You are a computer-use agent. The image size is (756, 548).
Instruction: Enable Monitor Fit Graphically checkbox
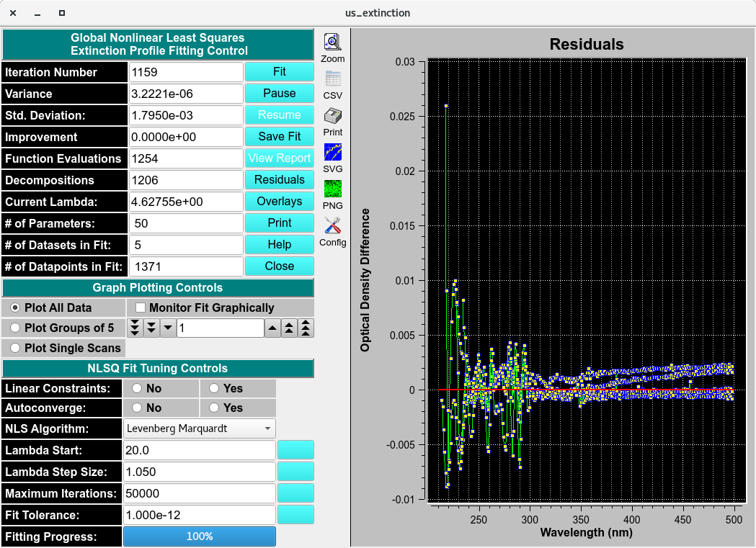[x=142, y=308]
